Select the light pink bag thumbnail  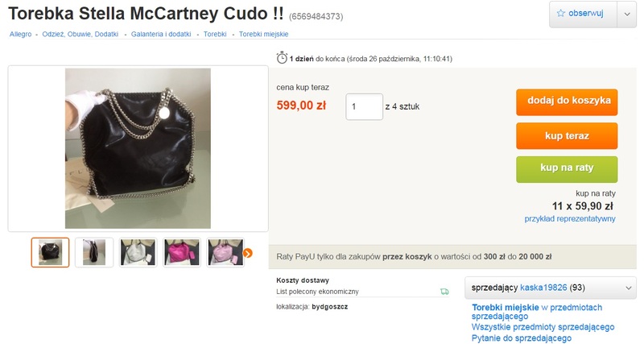pyautogui.click(x=225, y=252)
